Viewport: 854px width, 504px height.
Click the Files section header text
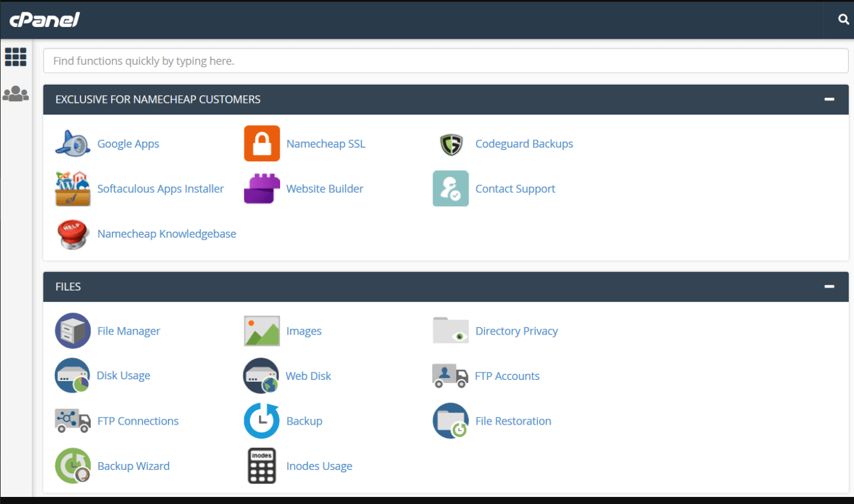(x=68, y=286)
